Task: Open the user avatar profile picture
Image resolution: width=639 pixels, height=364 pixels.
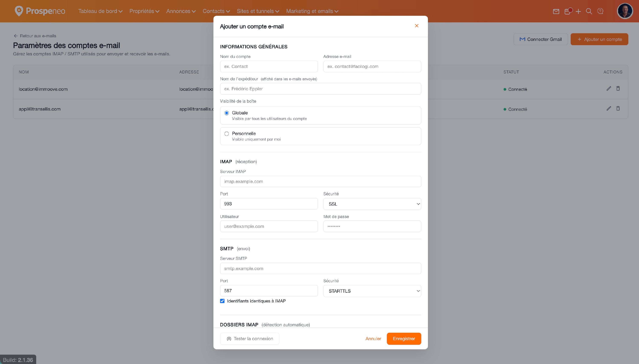Action: click(x=625, y=11)
